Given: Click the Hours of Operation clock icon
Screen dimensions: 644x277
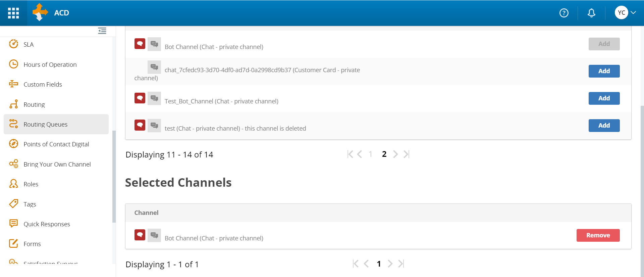Looking at the screenshot, I should (13, 64).
